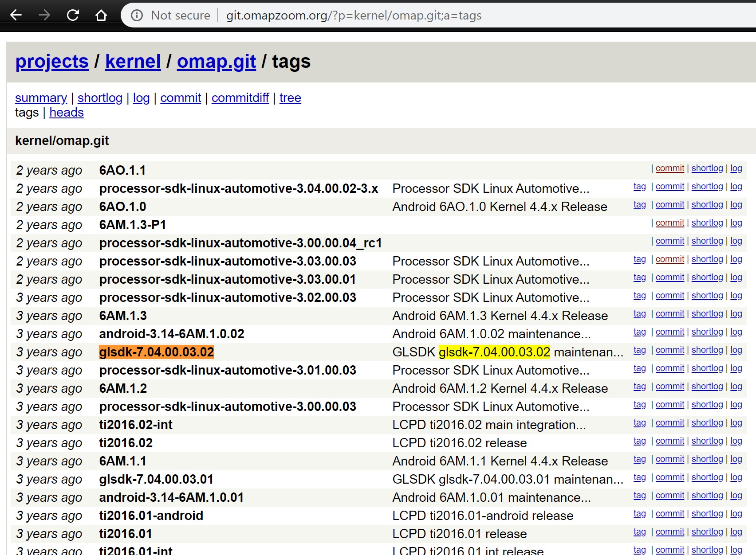Open tag name ti2016.01
Viewport: 756px width, 555px height.
[126, 534]
